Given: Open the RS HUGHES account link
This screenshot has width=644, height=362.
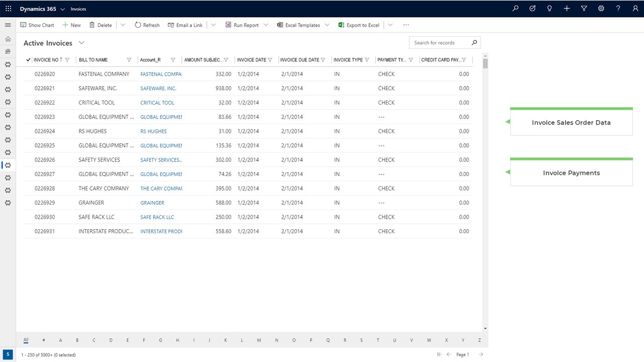Looking at the screenshot, I should (153, 131).
